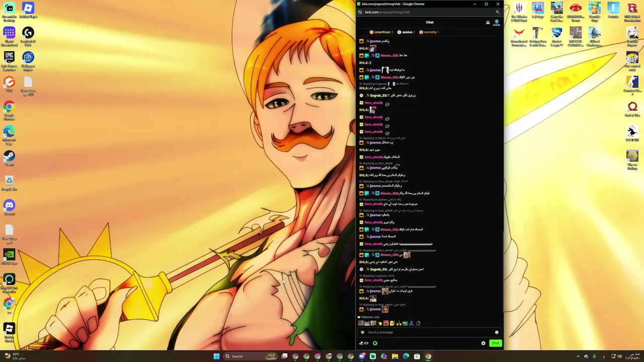Open Microsoft Store from taskbar
The image size is (644, 362).
click(417, 356)
